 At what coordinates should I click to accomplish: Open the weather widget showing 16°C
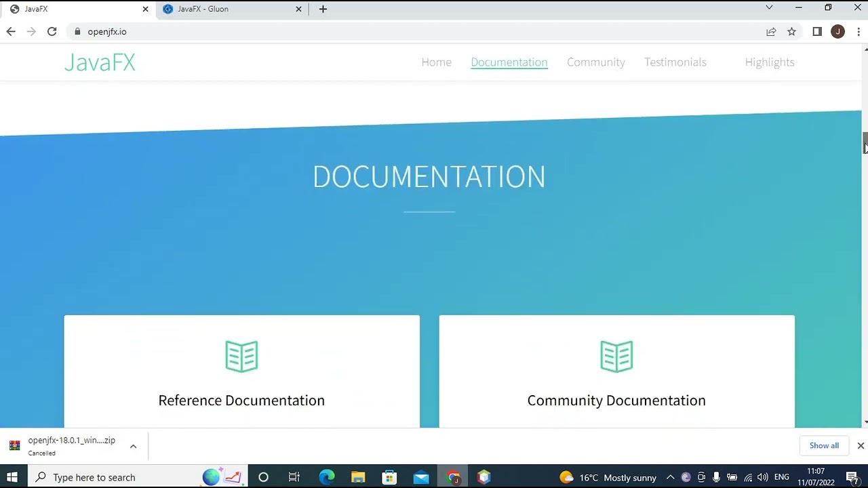pyautogui.click(x=608, y=477)
